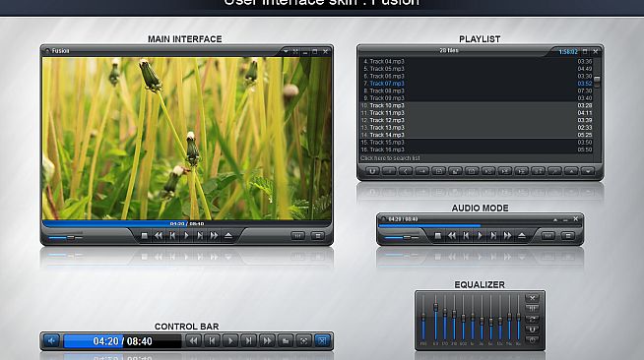The width and height of the screenshot is (644, 360).
Task: Click the Control Bar fullscreen zoom icon
Action: [x=304, y=340]
